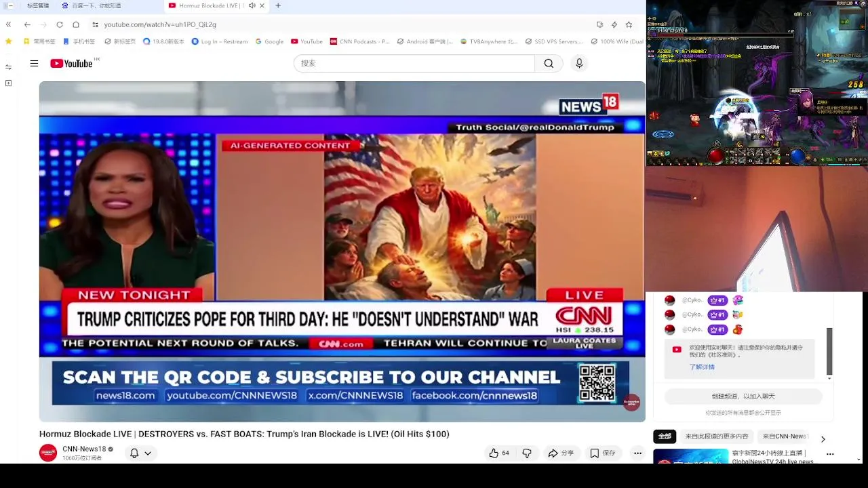Mute the Hormuz Blockade tab audio

(252, 5)
